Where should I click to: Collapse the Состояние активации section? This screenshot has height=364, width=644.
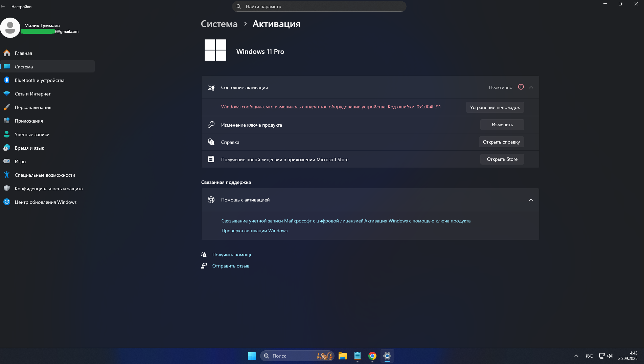tap(531, 87)
